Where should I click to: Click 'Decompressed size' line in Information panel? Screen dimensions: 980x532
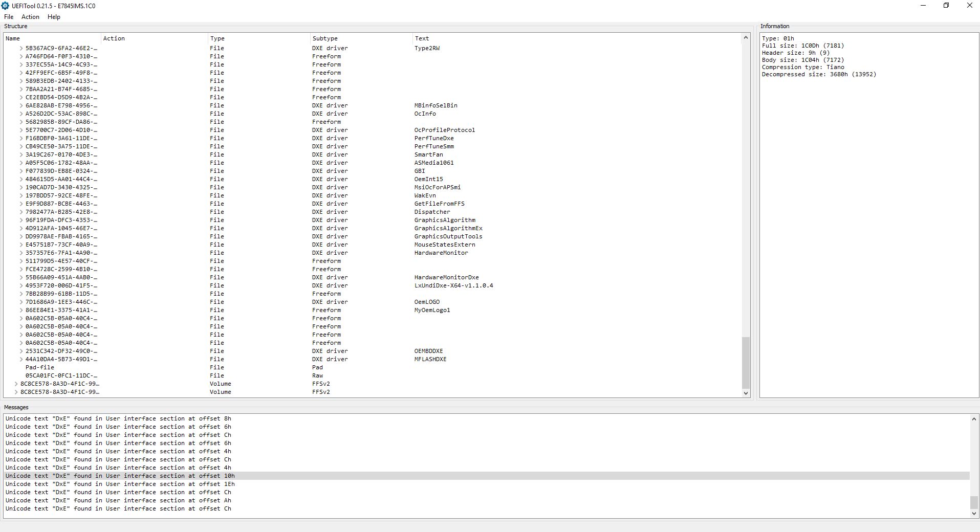click(x=819, y=74)
